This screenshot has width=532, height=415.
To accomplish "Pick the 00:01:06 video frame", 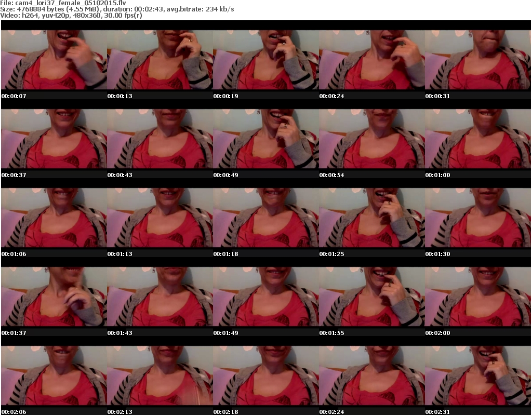I will 54,218.
